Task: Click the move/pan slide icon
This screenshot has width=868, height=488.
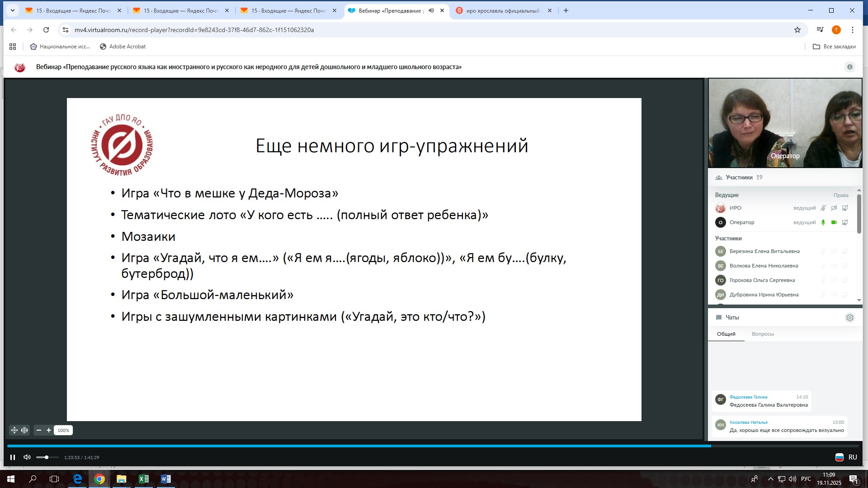Action: [x=14, y=430]
